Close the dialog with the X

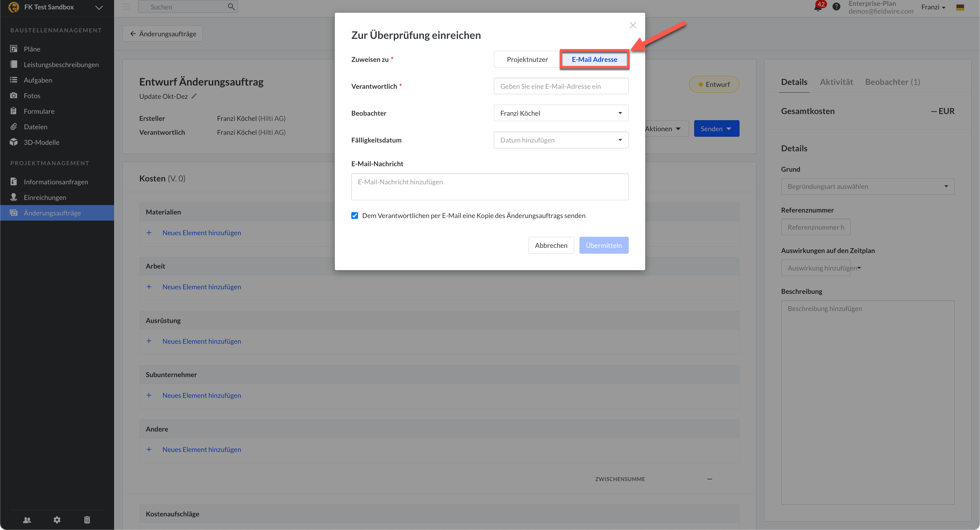point(633,26)
